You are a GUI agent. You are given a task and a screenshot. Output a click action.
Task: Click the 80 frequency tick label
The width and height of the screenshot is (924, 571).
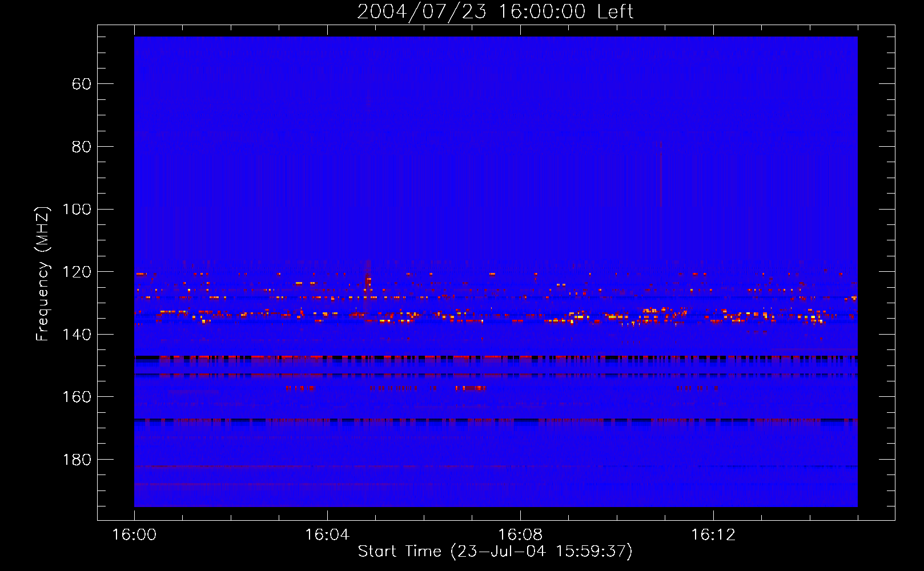click(x=82, y=147)
